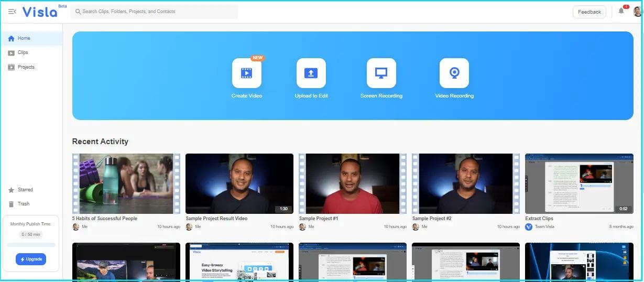Open the Trash folder
The image size is (644, 282).
point(24,204)
